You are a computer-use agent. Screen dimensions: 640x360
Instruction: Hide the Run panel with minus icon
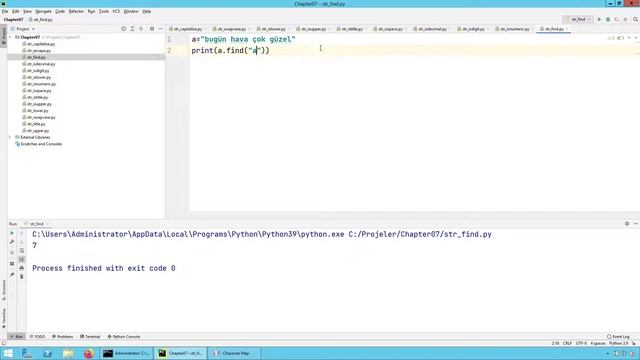636,224
